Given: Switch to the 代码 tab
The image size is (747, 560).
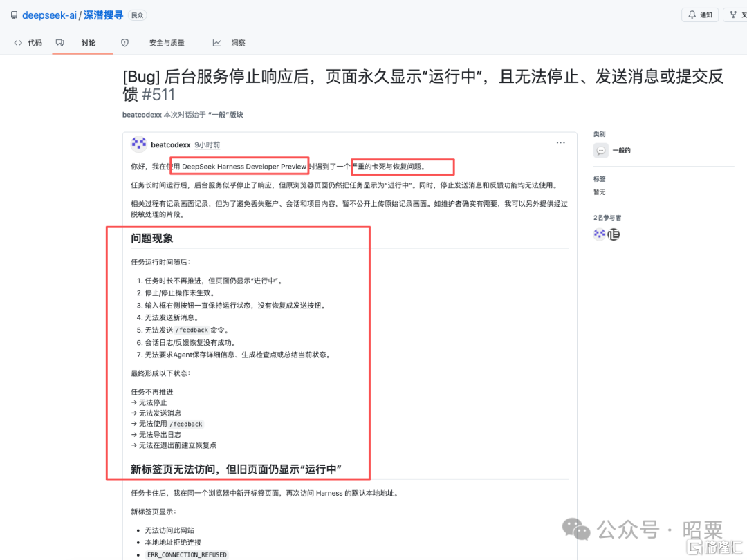Looking at the screenshot, I should tap(35, 43).
